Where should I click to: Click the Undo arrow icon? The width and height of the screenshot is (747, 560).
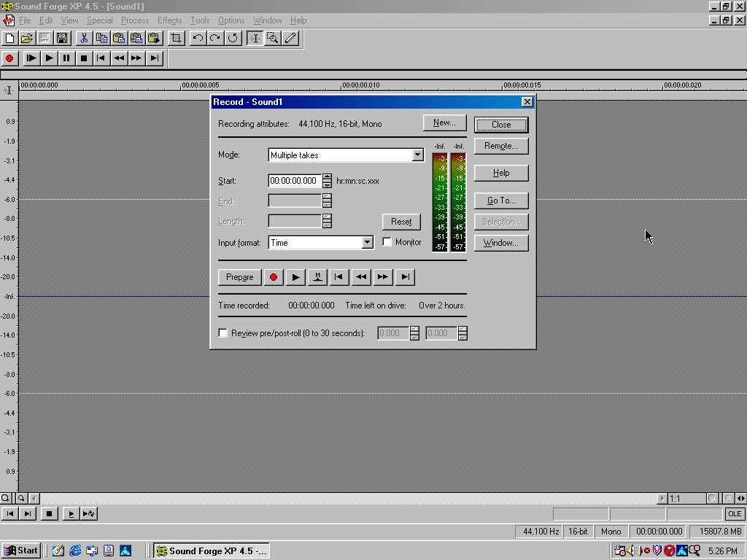pyautogui.click(x=198, y=38)
